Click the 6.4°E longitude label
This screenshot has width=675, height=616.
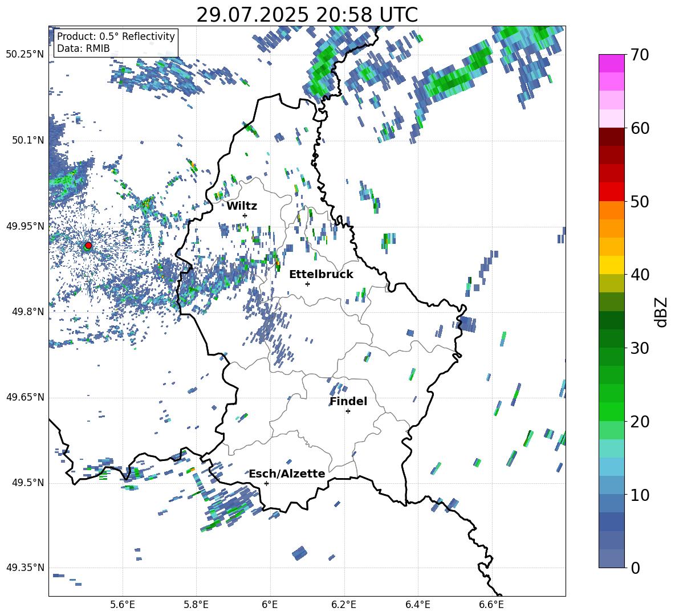pyautogui.click(x=417, y=605)
